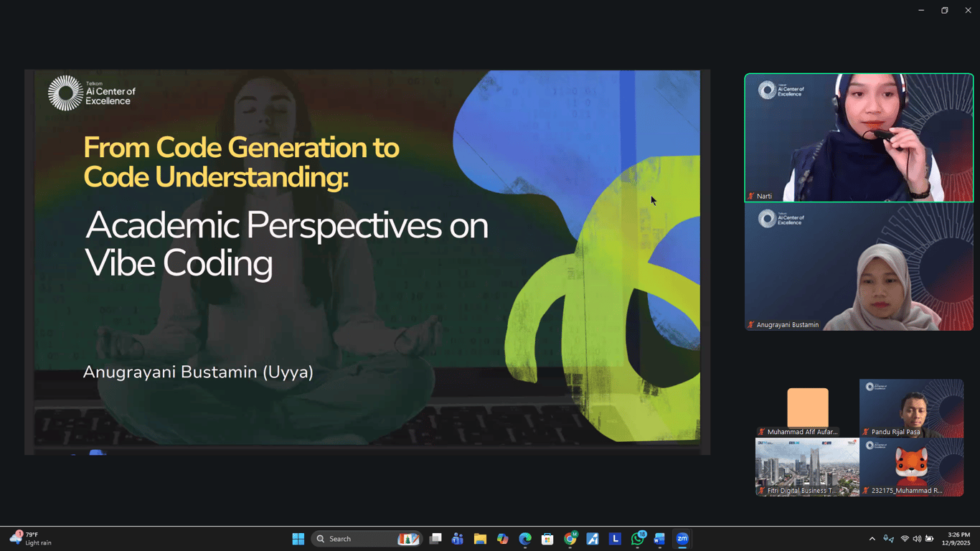Click muted mic icon beside Muhammad Afif Aufar
This screenshot has width=980, height=551.
[x=761, y=432]
